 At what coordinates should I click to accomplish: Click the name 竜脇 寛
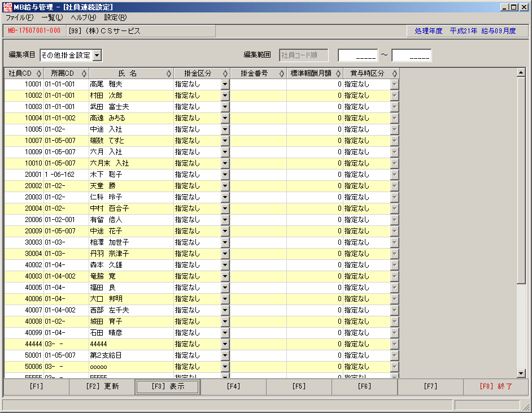[x=103, y=277]
